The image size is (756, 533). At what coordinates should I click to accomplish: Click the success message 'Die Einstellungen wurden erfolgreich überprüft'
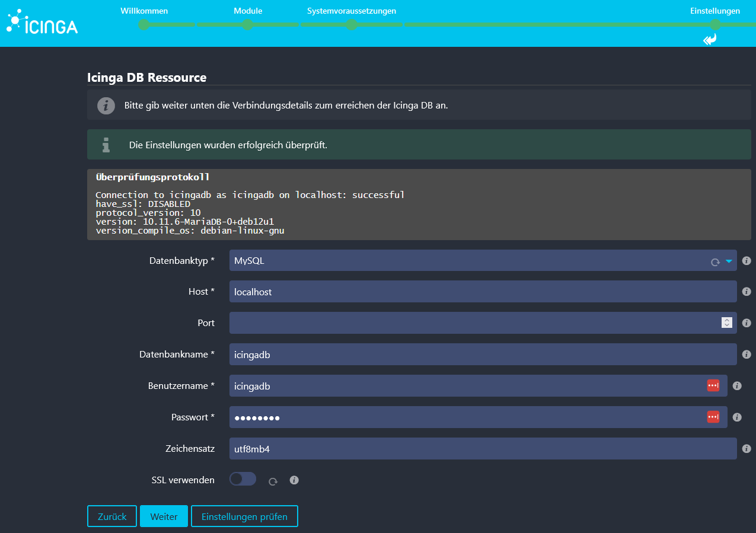(x=228, y=145)
